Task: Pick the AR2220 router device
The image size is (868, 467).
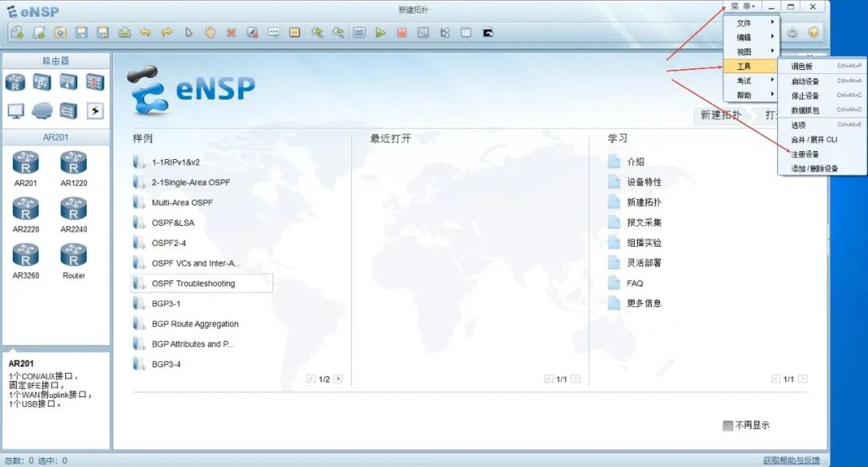Action: [x=26, y=215]
